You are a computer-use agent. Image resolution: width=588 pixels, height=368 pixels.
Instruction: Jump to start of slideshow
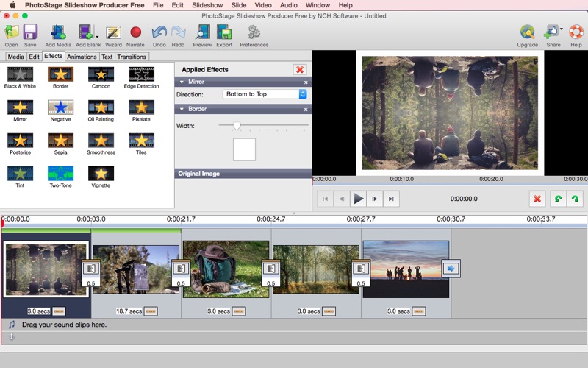(325, 199)
